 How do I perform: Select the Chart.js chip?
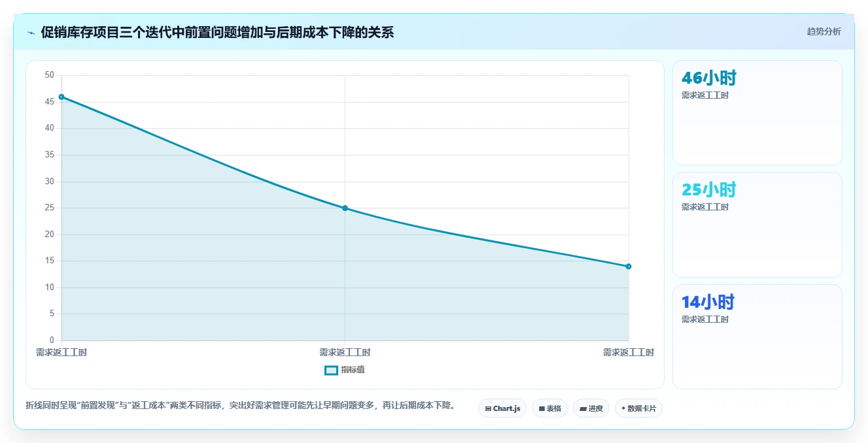(x=502, y=408)
